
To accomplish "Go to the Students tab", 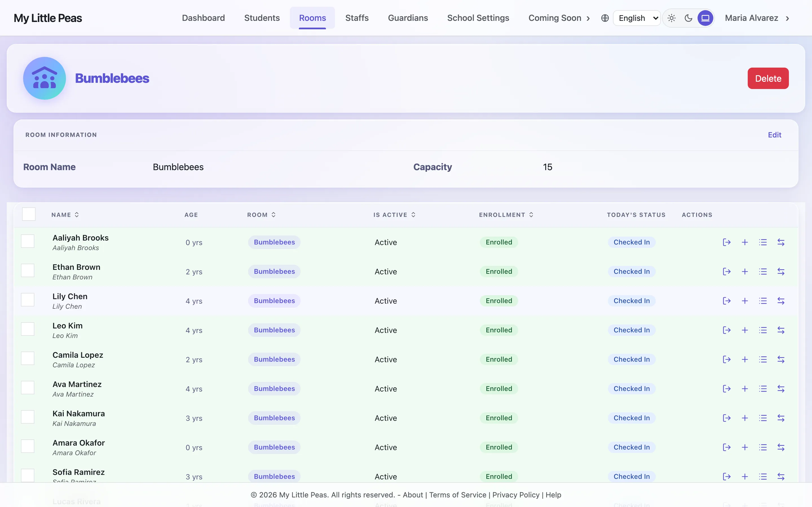I will (262, 18).
